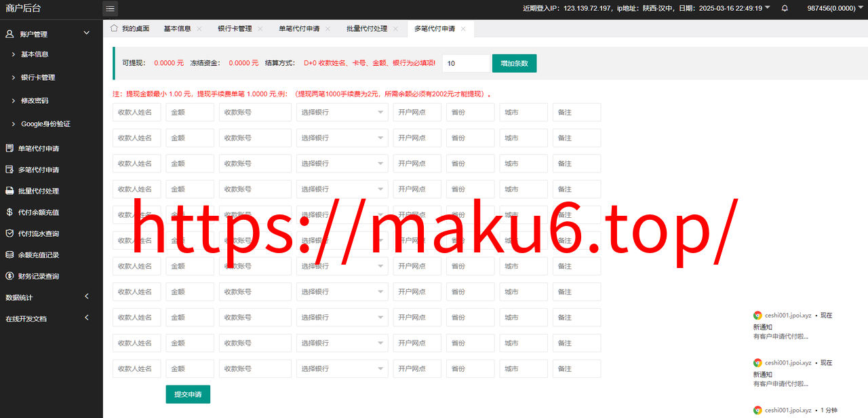
Task: Focus first-row 收款账号 field
Action: tap(255, 112)
